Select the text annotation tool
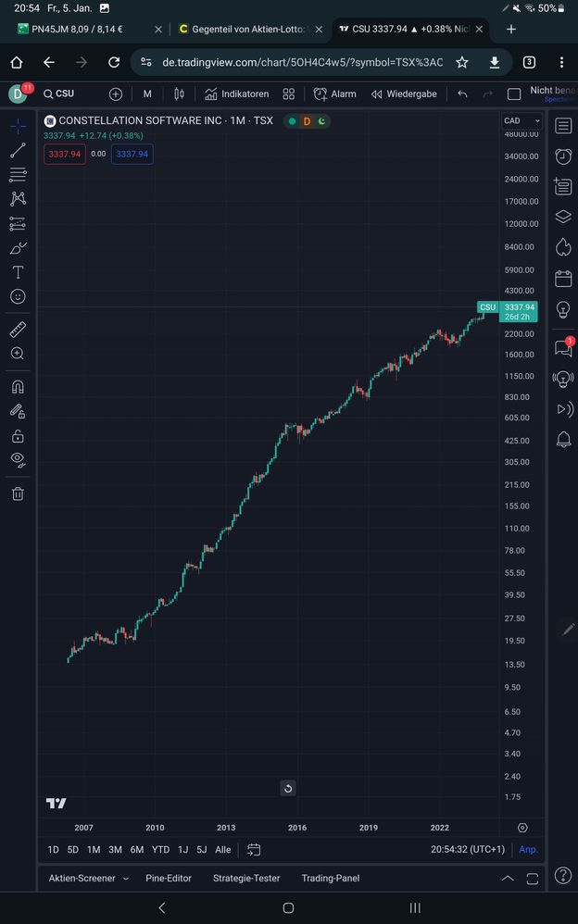Viewport: 578px width, 924px height. (x=18, y=272)
